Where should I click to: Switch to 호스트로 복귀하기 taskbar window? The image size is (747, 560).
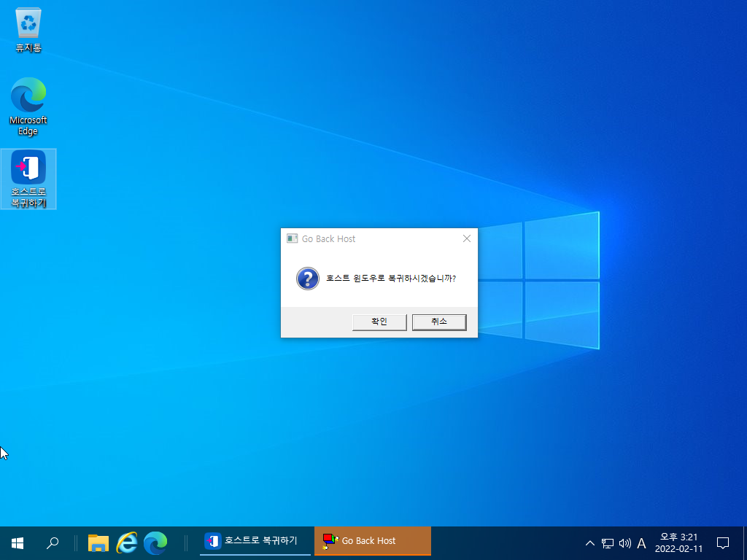click(x=255, y=541)
